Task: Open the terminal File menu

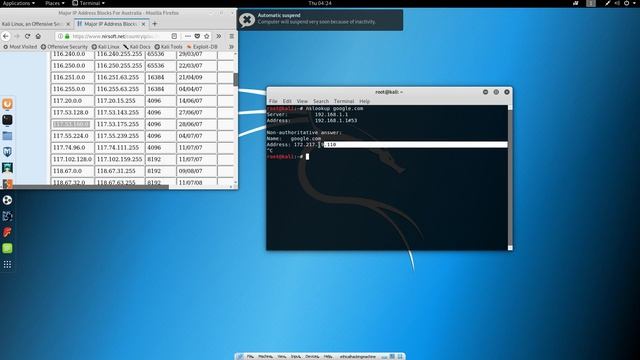Action: pyautogui.click(x=273, y=101)
